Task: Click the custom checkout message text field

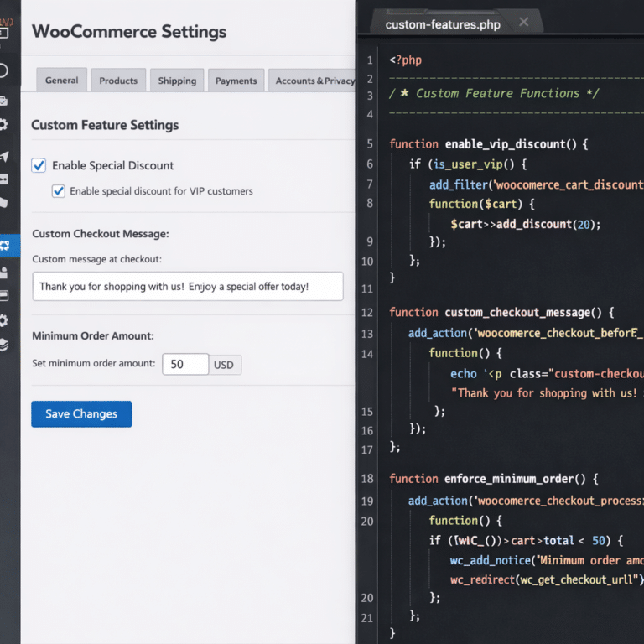Action: tap(188, 286)
